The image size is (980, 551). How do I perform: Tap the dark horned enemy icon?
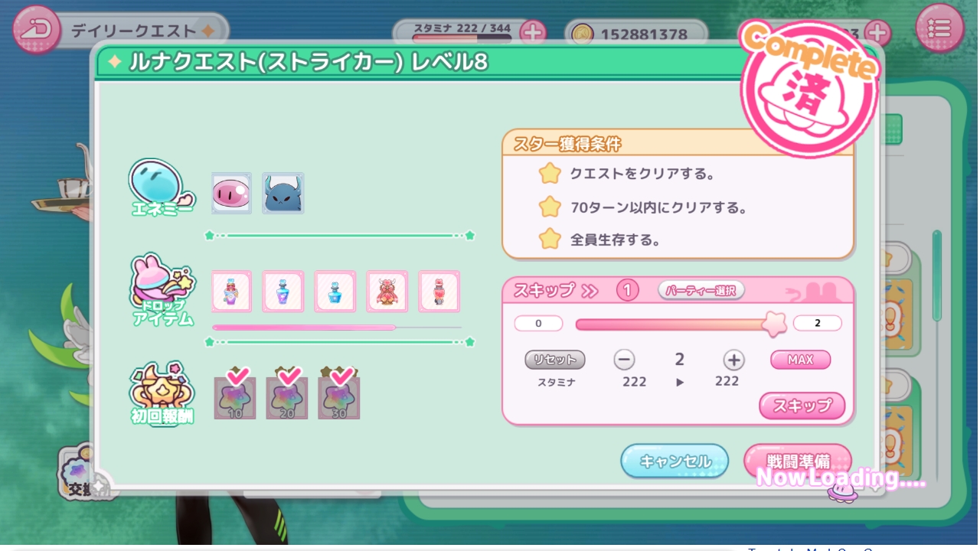[x=283, y=193]
